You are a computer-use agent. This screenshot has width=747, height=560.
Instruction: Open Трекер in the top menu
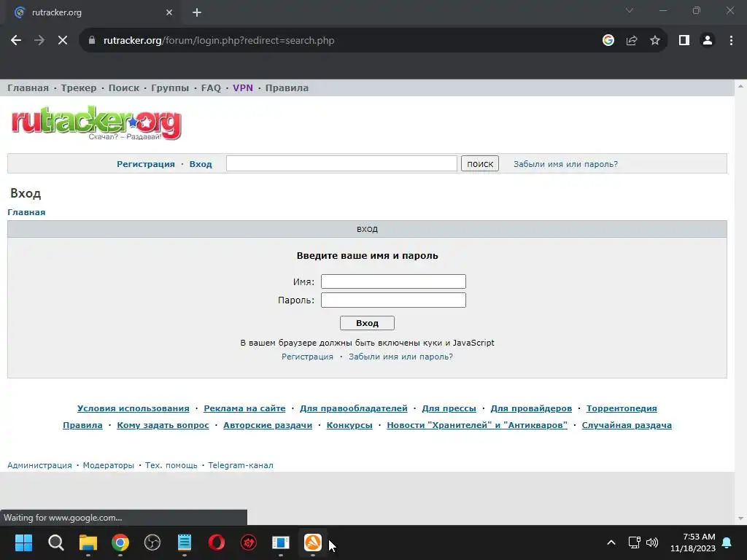pyautogui.click(x=79, y=88)
